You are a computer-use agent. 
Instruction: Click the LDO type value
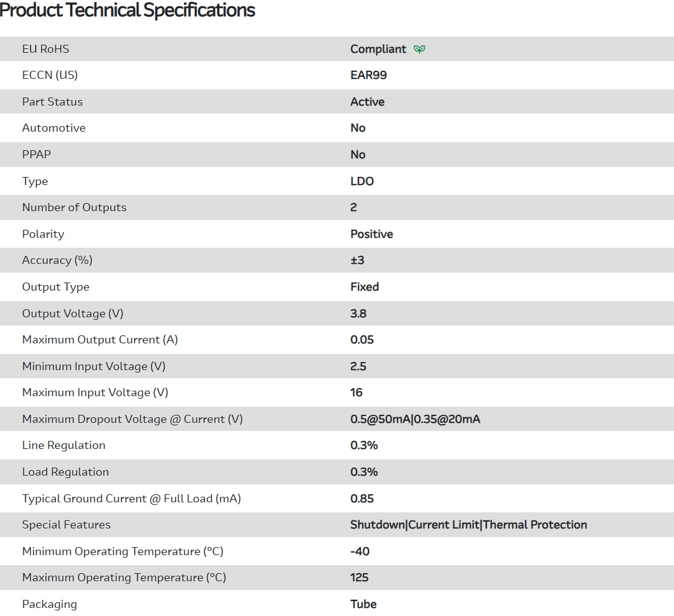click(362, 181)
